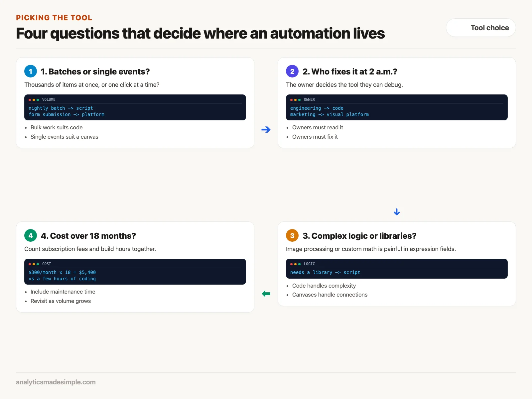Click the orange number 3 circle badge
Viewport: 532px width, 399px height.
(292, 235)
